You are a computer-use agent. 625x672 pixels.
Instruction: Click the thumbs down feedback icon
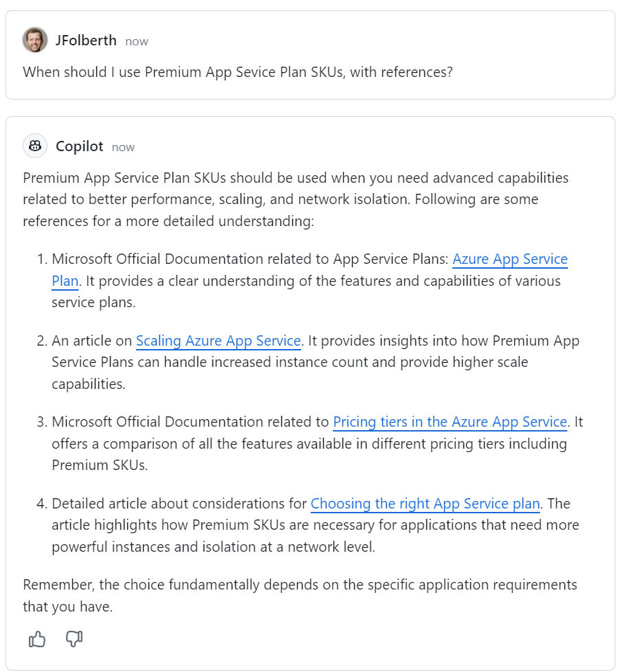[74, 640]
